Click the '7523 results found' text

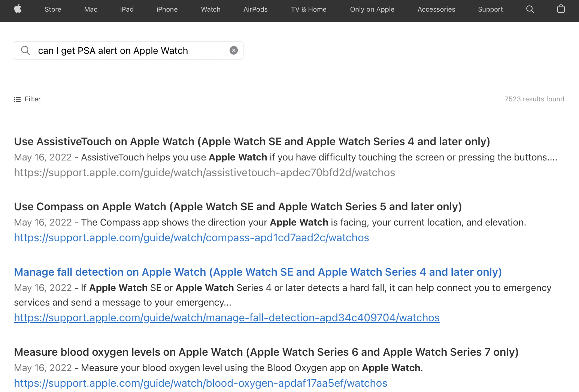coord(534,99)
